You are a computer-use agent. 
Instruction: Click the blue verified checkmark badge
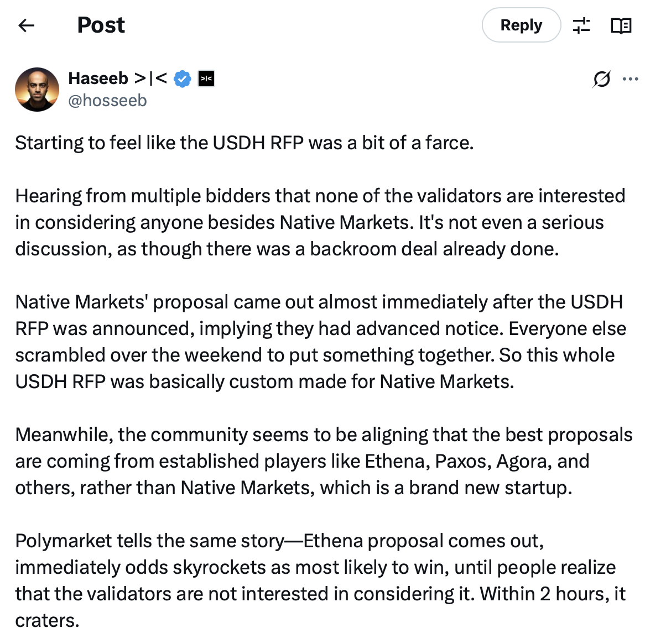[x=182, y=79]
